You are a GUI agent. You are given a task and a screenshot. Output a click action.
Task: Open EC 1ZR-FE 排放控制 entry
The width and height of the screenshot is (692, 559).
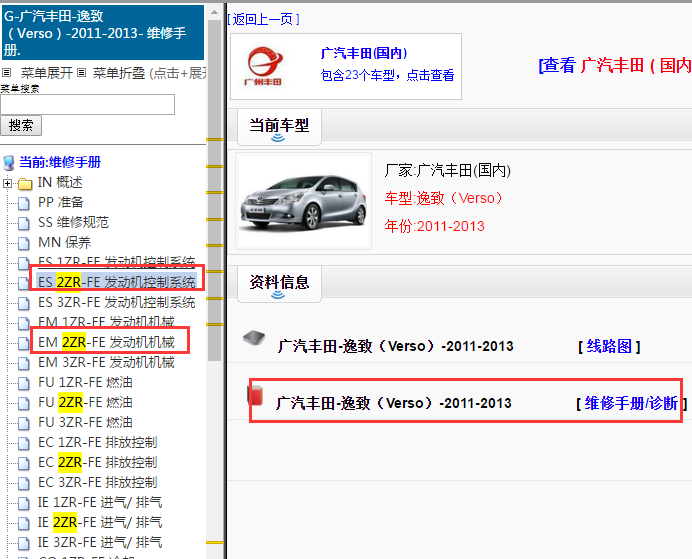(98, 442)
